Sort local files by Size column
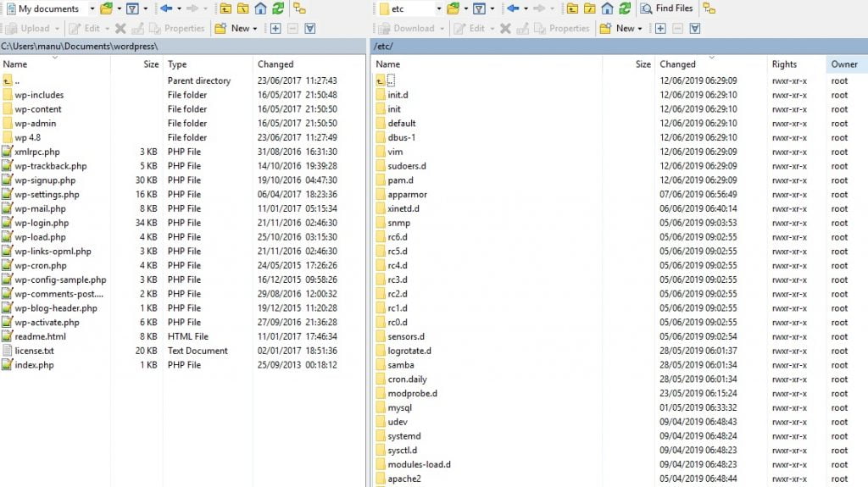This screenshot has height=487, width=868. 136,64
